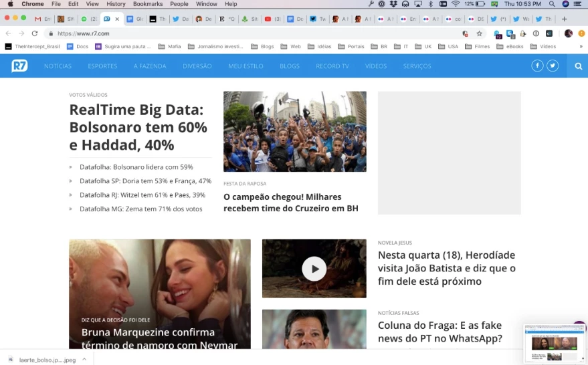
Task: Open a new browser tab
Action: [x=564, y=19]
